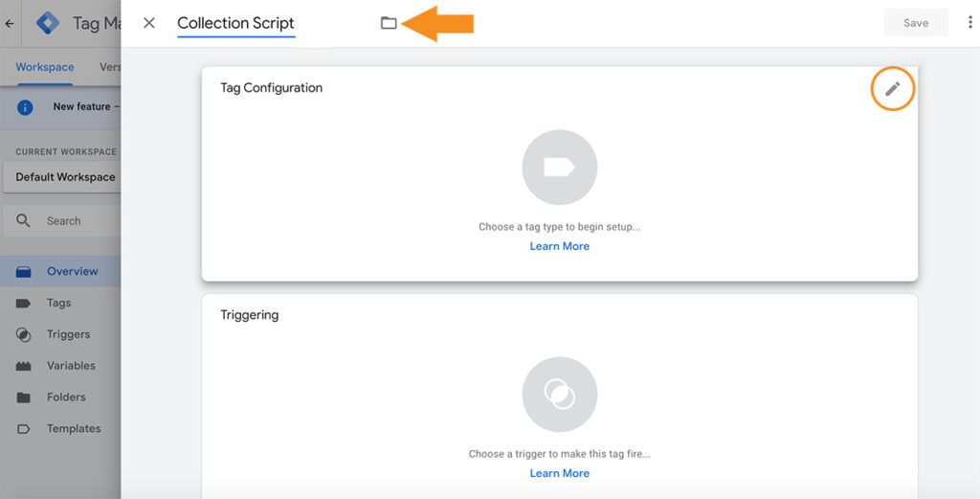Click the Save button
The height and width of the screenshot is (499, 980).
tap(916, 23)
